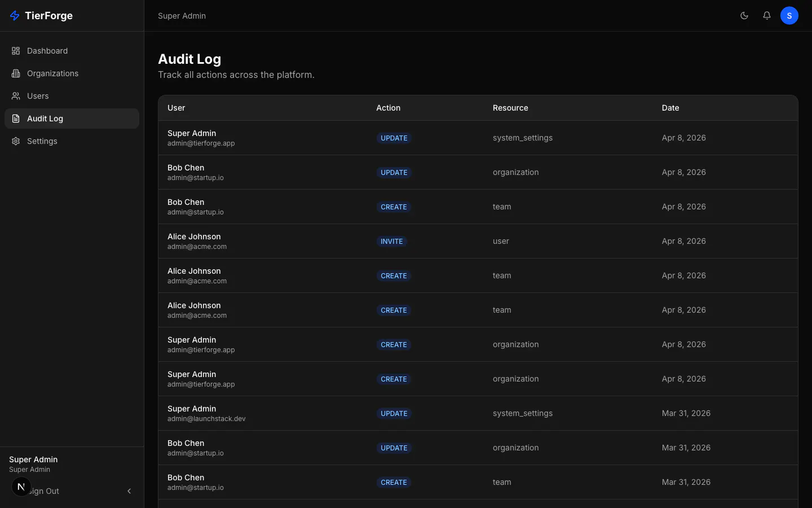This screenshot has width=812, height=508.
Task: Click the TierForge lightning bolt logo
Action: 15,16
